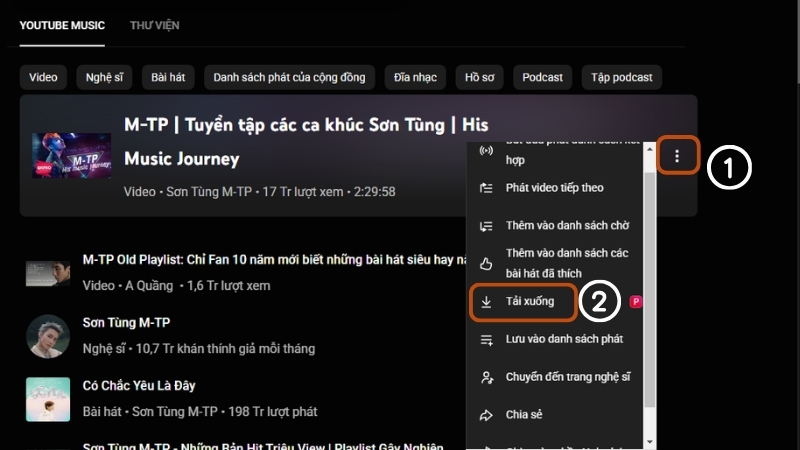Filter results by the Nghệ sĩ chip

[104, 78]
